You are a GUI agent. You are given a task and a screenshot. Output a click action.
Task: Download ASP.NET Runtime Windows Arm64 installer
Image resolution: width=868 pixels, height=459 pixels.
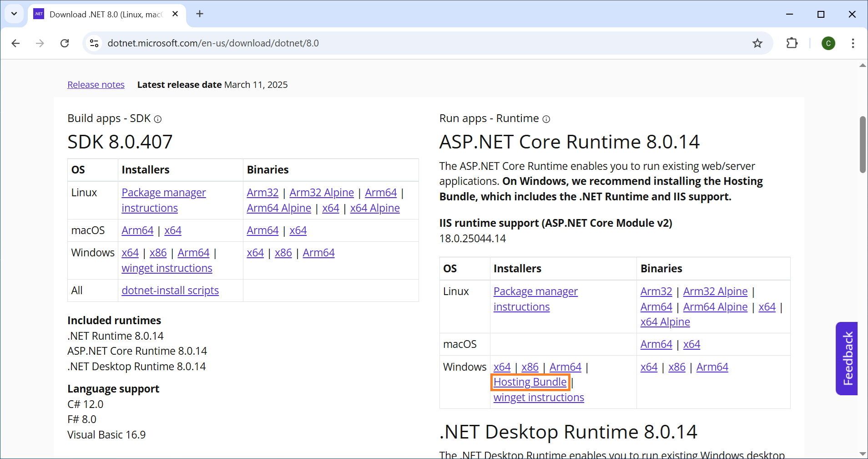(x=565, y=367)
